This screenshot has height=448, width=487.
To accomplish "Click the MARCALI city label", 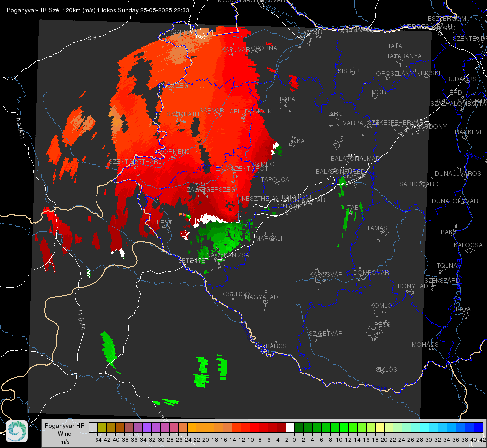I will point(268,239).
